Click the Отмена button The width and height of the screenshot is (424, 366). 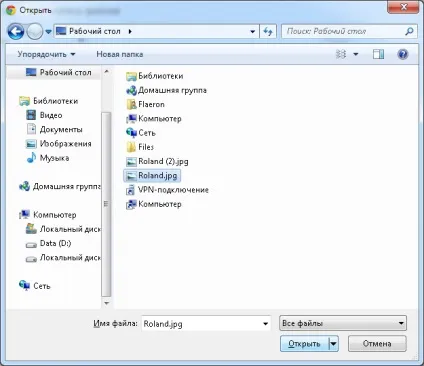tap(377, 344)
